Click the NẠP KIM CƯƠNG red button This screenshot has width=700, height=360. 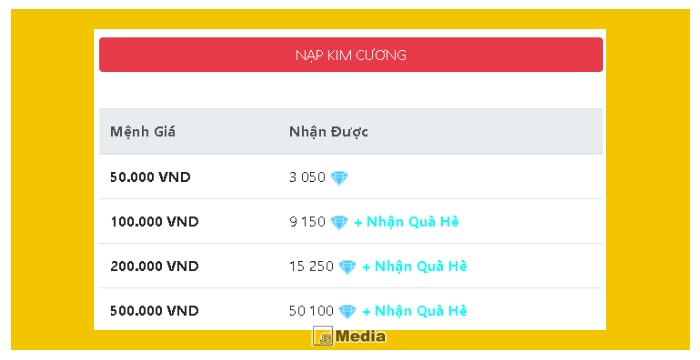click(351, 54)
